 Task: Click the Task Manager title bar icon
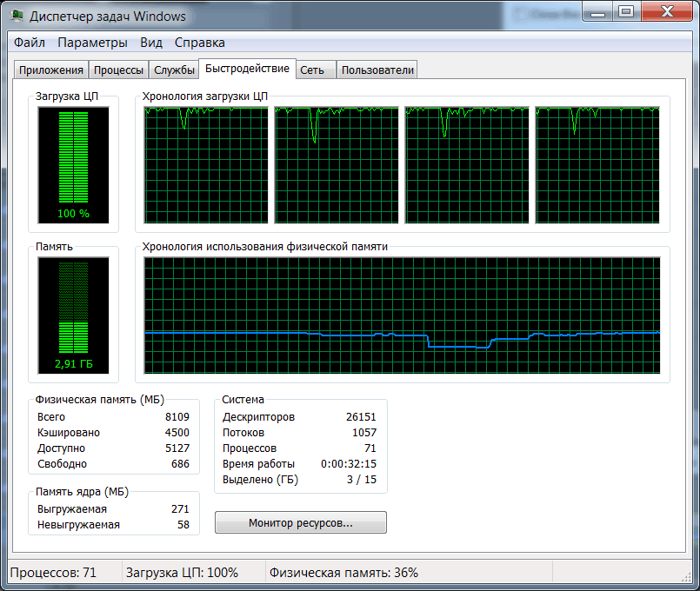click(x=17, y=16)
